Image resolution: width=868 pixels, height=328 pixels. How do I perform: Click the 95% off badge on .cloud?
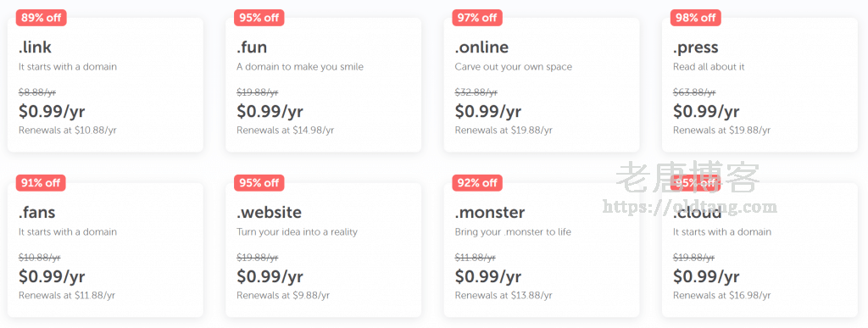pyautogui.click(x=695, y=183)
